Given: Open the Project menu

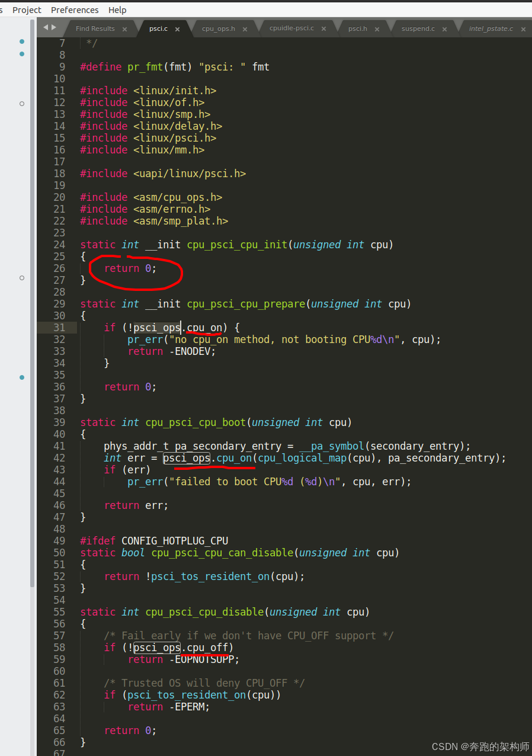Looking at the screenshot, I should pos(27,10).
